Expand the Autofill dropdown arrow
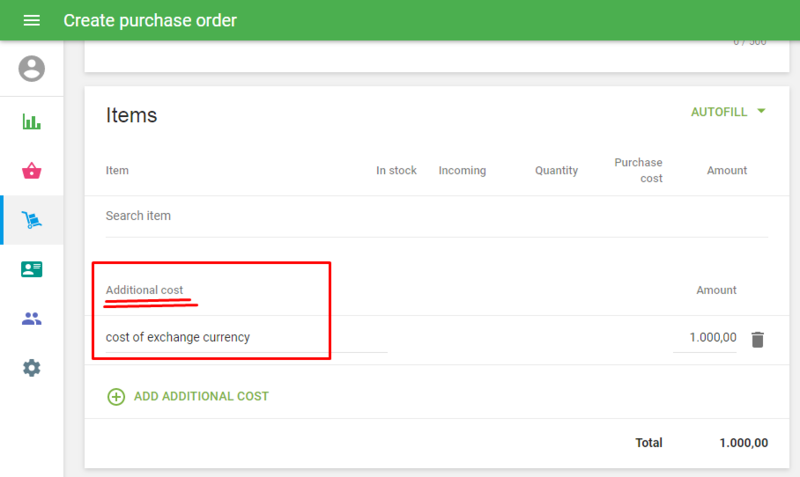 761,111
